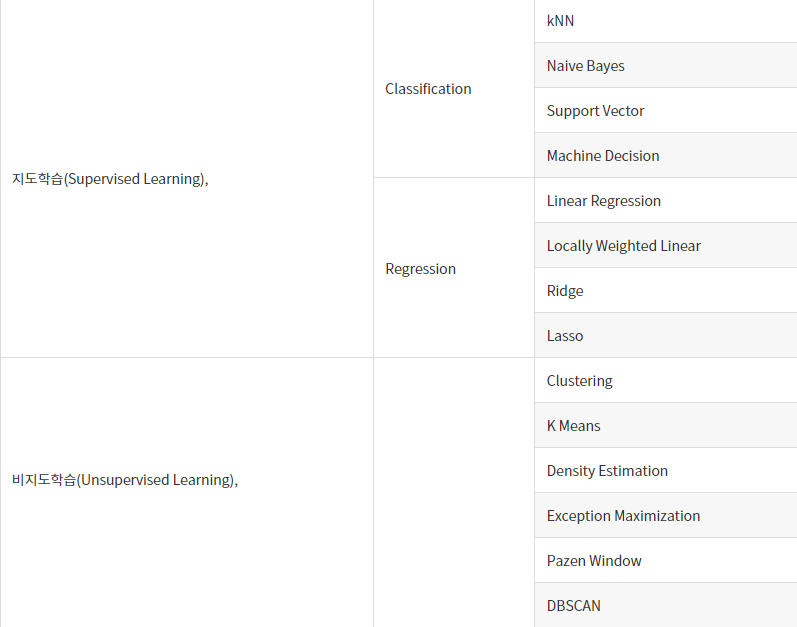Viewport: 797px width, 627px height.
Task: Click the Support Vector cell
Action: pyautogui.click(x=665, y=110)
